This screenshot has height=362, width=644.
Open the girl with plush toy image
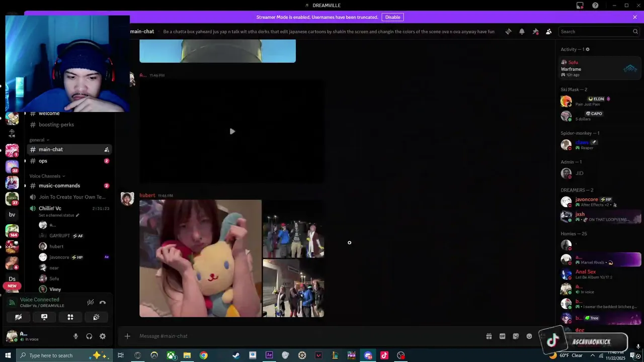200,258
